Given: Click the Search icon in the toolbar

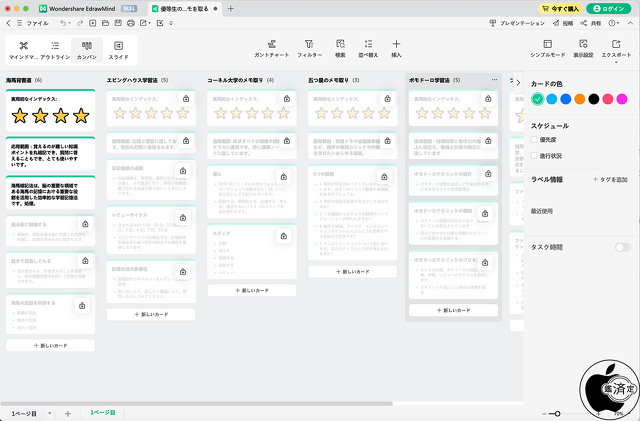Looking at the screenshot, I should [x=341, y=46].
